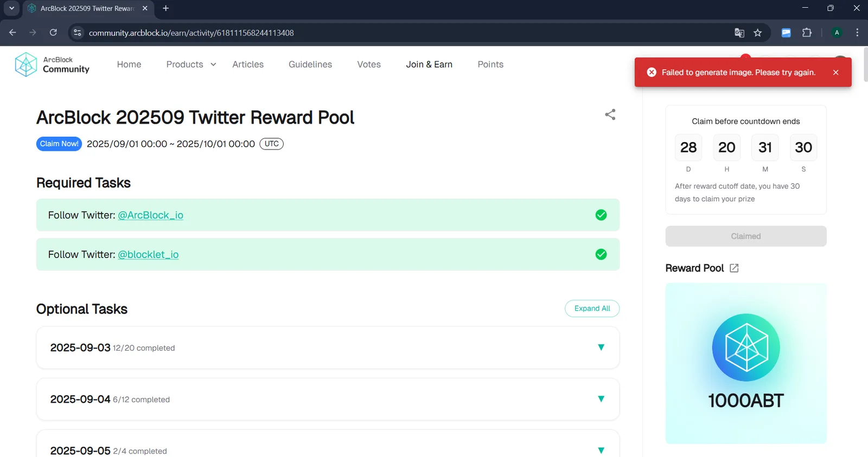Click the Claimed button
The width and height of the screenshot is (868, 457).
point(746,236)
